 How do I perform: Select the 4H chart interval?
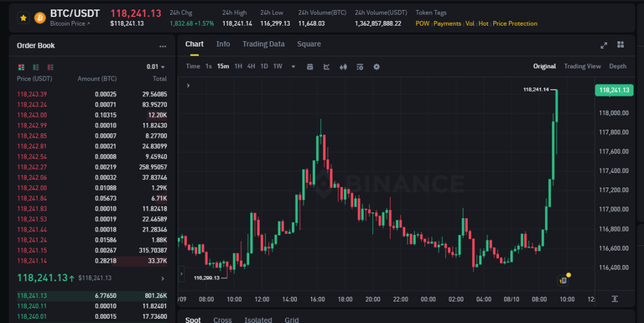[251, 66]
